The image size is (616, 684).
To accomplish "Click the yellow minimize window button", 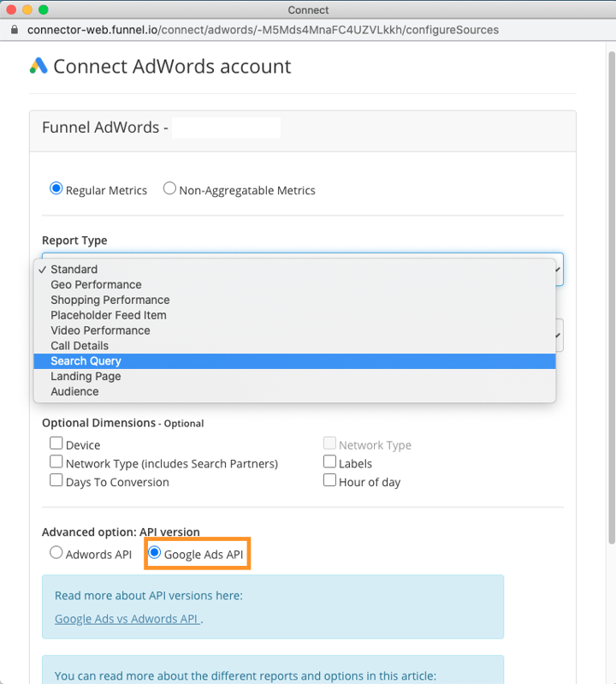I will point(27,9).
